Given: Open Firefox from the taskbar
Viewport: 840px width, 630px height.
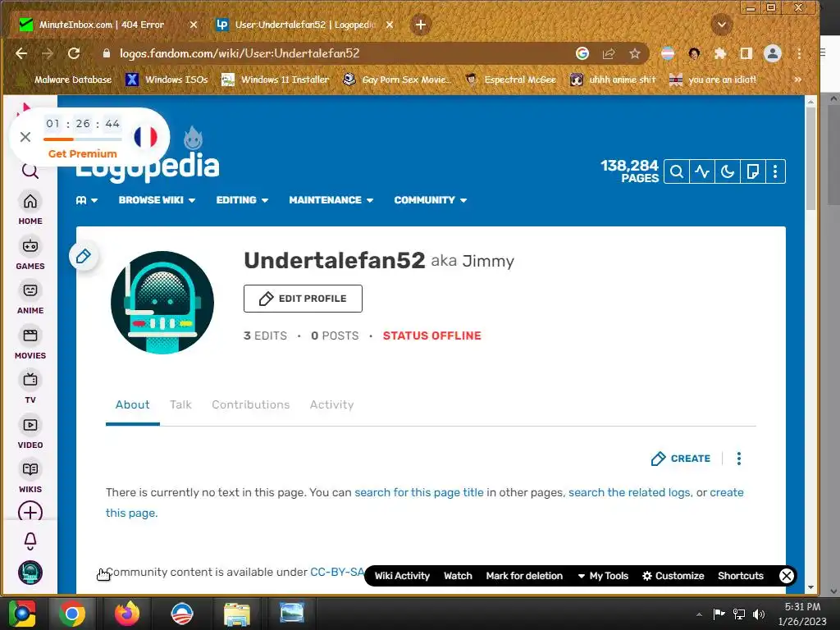Looking at the screenshot, I should 127,614.
